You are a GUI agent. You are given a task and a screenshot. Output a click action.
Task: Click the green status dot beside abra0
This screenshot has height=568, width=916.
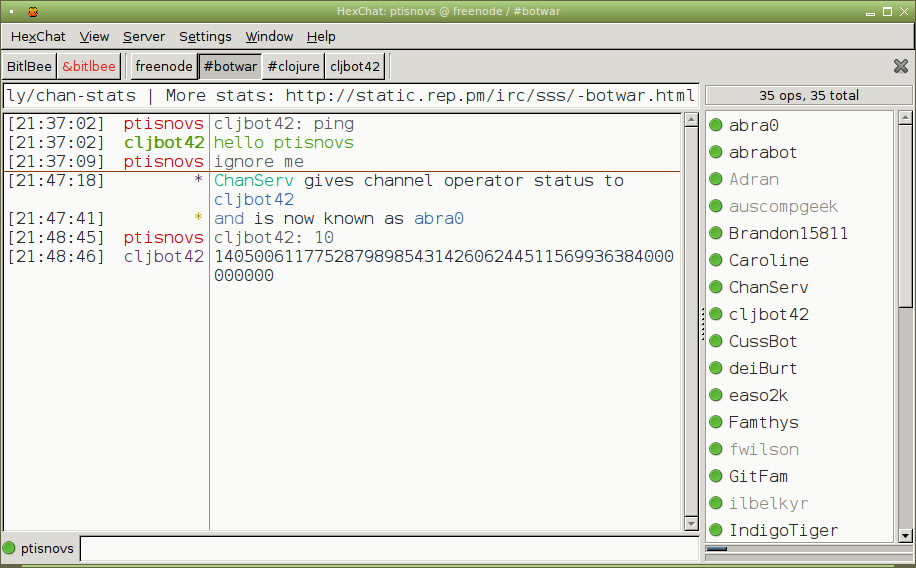tap(716, 124)
